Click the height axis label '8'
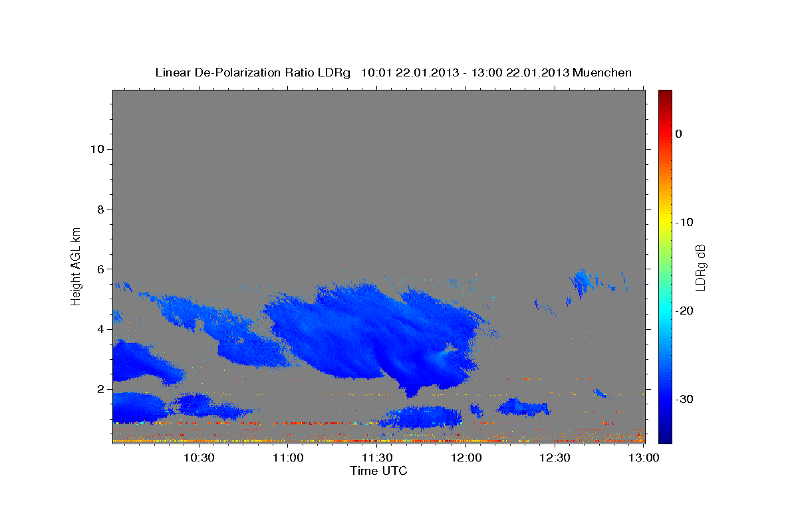Image resolution: width=798 pixels, height=532 pixels. [x=100, y=209]
